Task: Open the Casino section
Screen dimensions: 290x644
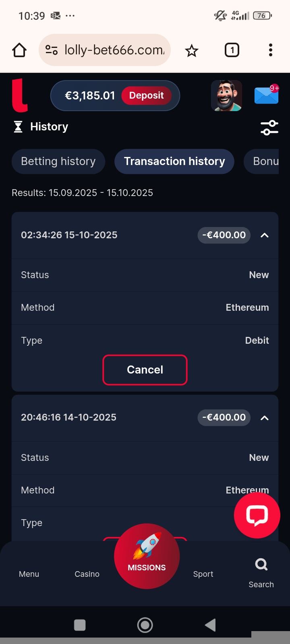Action: coord(87,574)
